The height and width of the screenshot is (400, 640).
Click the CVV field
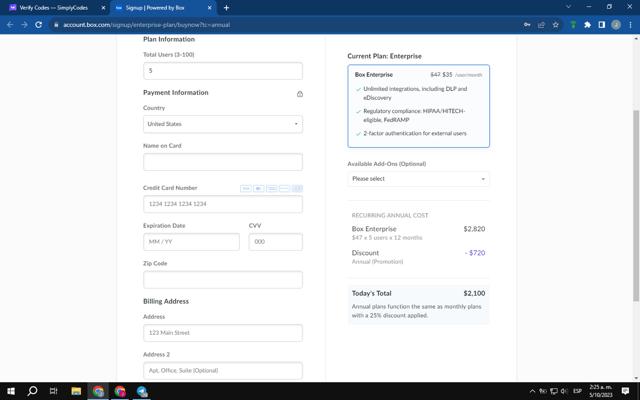(x=276, y=242)
